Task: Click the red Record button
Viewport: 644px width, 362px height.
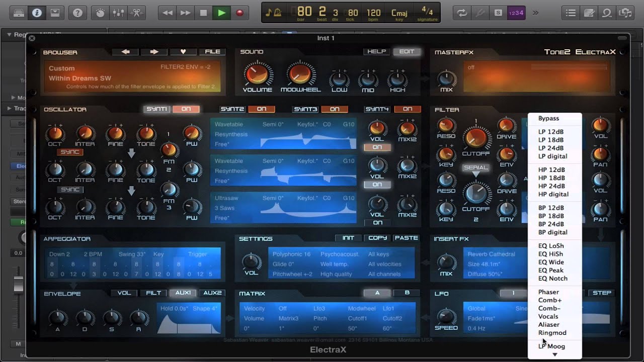Action: [239, 13]
